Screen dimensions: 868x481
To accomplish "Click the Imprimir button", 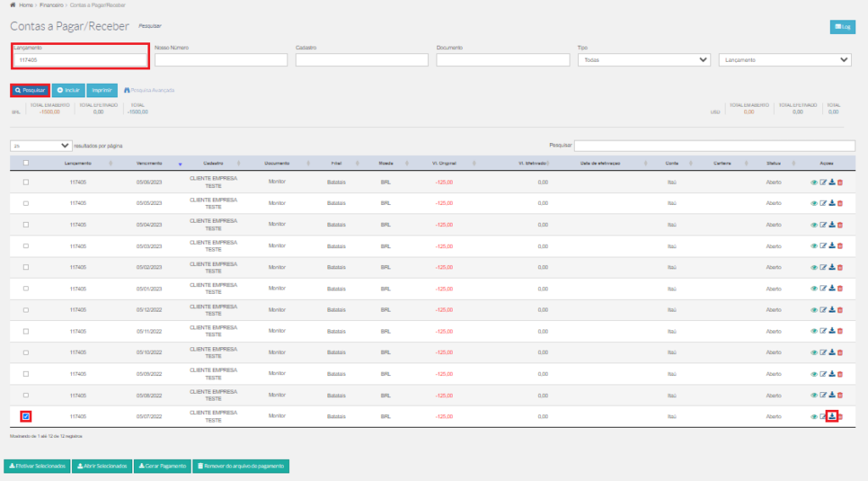I will (x=102, y=90).
